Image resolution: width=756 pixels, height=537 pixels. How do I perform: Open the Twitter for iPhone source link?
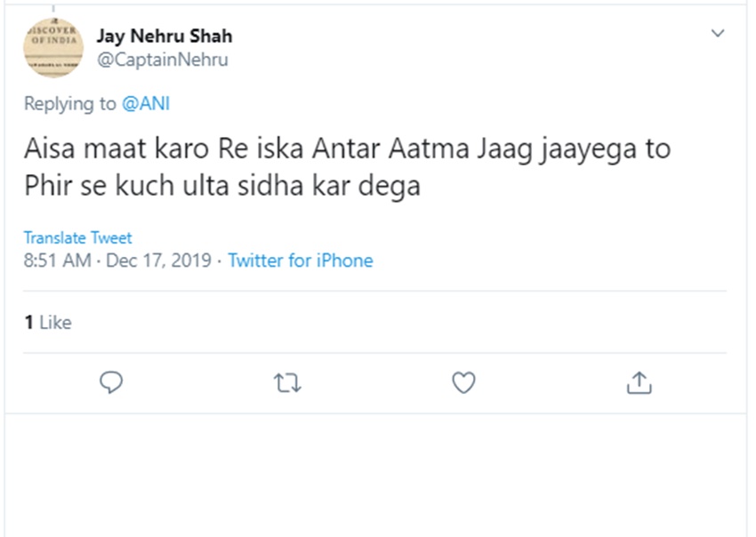(301, 260)
